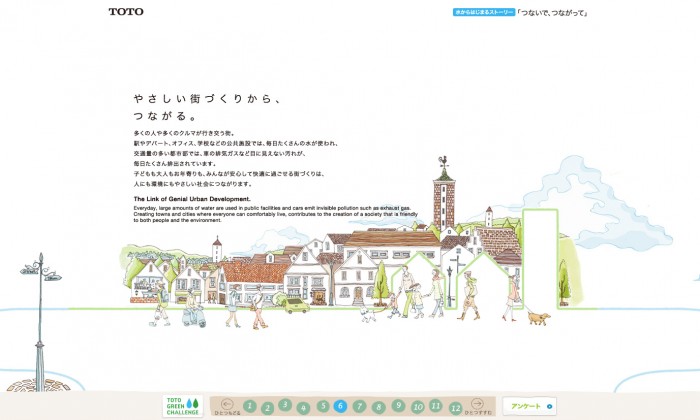Switch to page 12 circle

[x=455, y=407]
